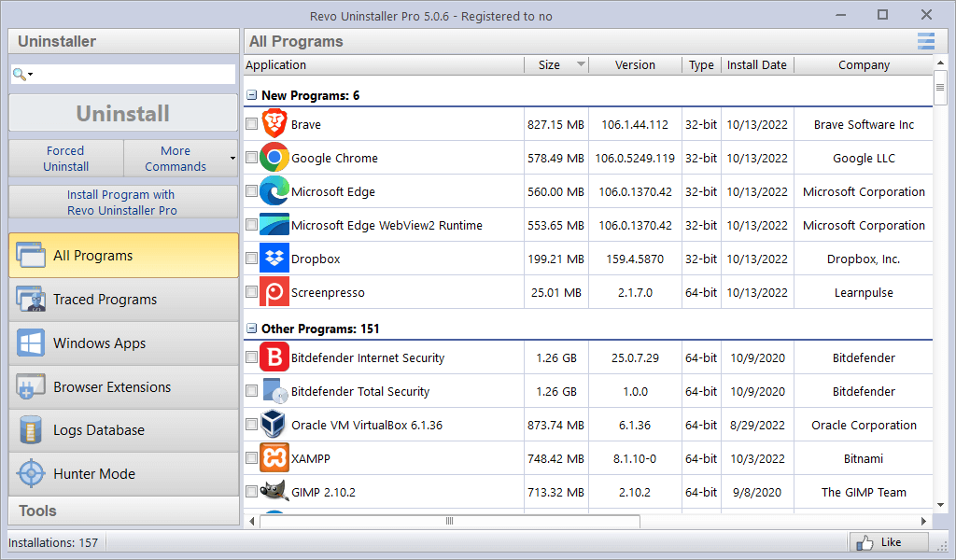Click the XAMPP orange icon

pyautogui.click(x=274, y=457)
